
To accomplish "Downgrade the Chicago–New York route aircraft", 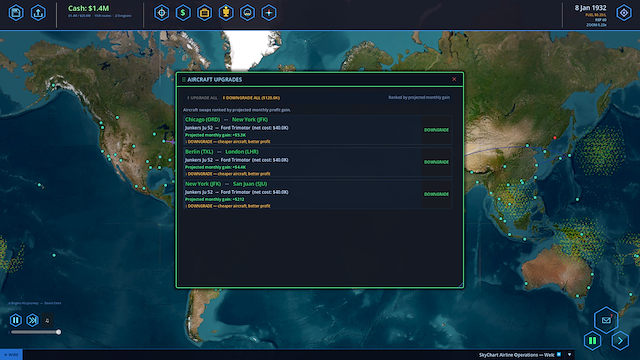I will [436, 130].
